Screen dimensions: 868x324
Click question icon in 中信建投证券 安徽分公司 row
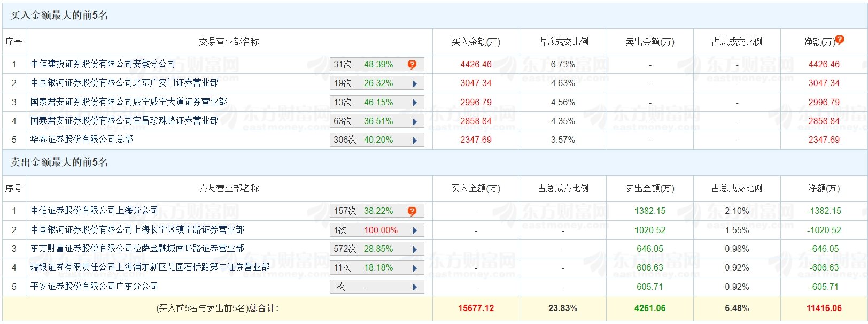[x=412, y=65]
